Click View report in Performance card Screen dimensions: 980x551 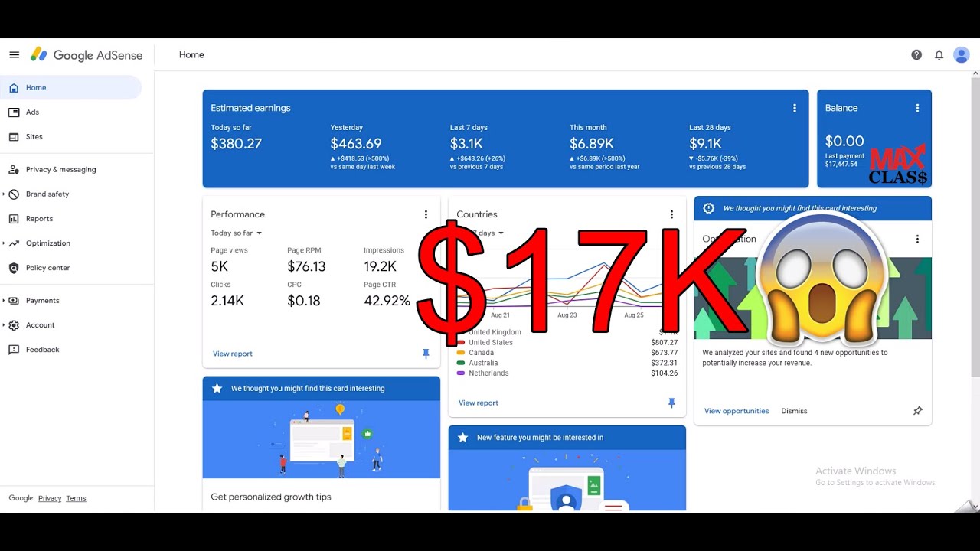[x=233, y=354]
